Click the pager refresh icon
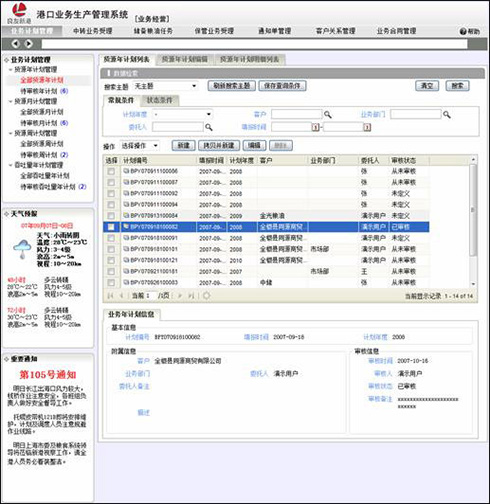Image resolution: width=490 pixels, height=504 pixels. pos(207,295)
